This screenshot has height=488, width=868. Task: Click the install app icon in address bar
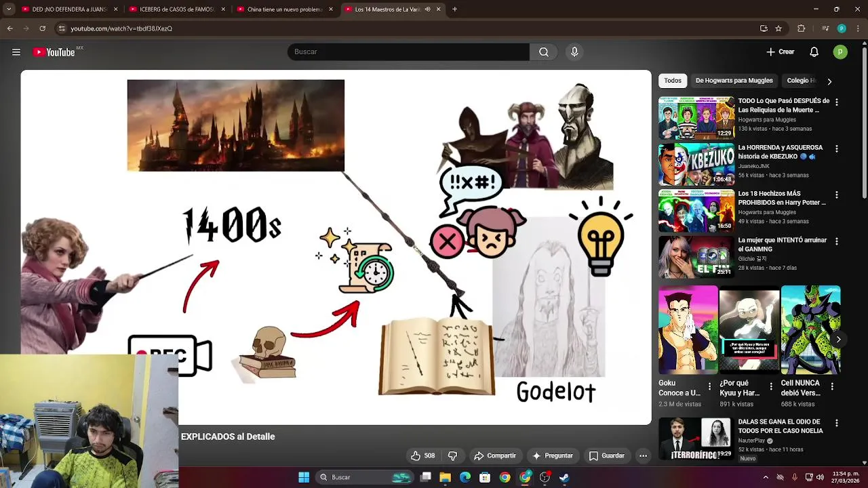[764, 28]
